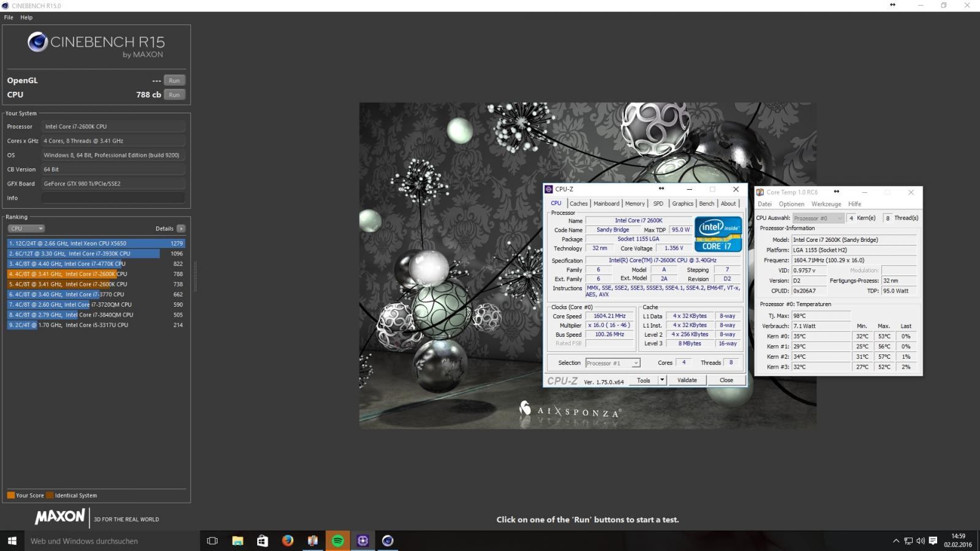Click the Identical System legend swatch

click(50, 495)
